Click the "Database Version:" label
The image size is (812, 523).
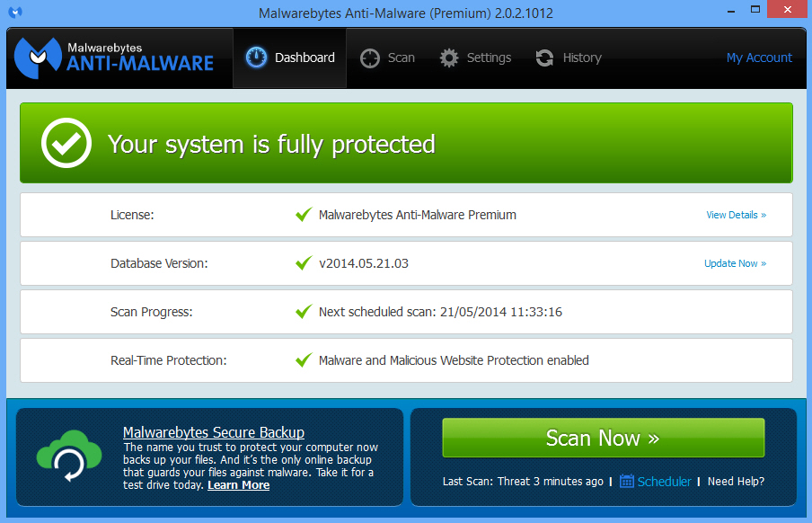click(x=159, y=263)
